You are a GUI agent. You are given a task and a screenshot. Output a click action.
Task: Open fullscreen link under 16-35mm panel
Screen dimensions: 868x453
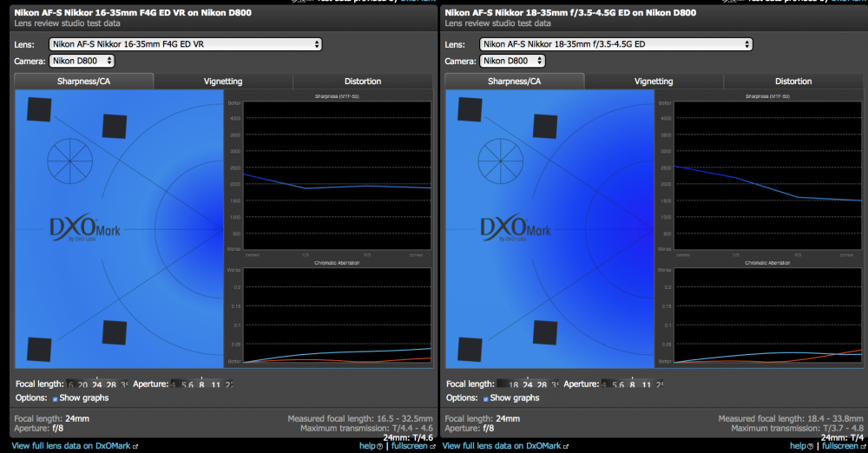click(x=410, y=446)
